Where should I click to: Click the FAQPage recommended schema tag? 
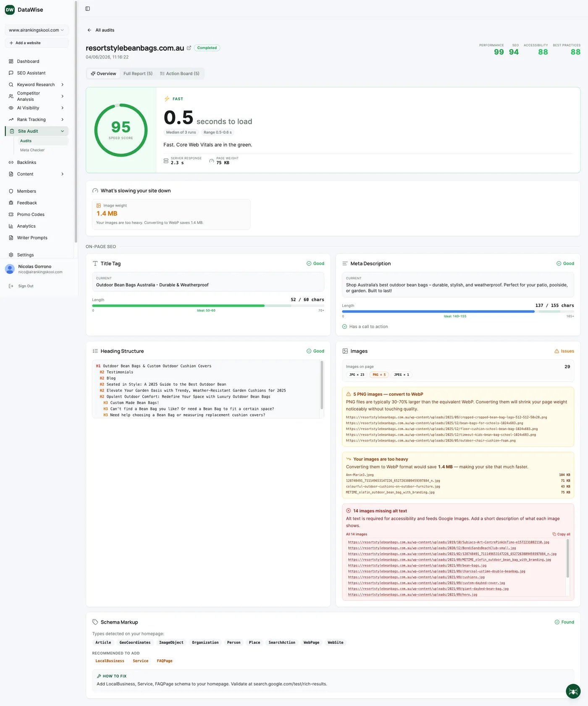pyautogui.click(x=165, y=661)
